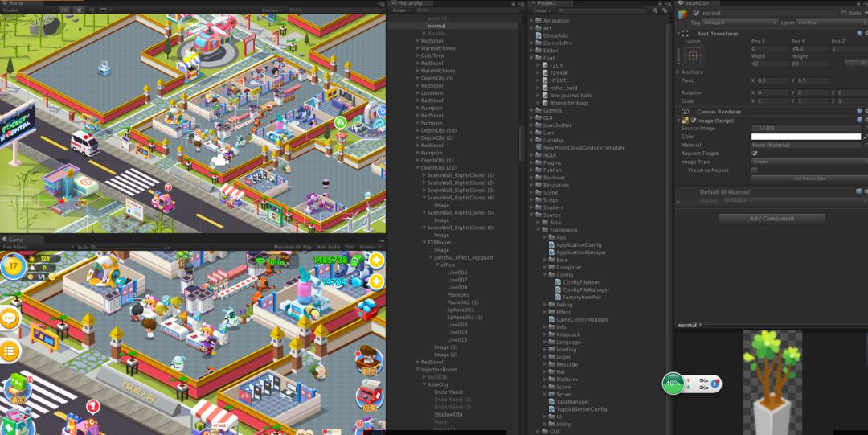The width and height of the screenshot is (868, 435).
Task: Click the red diamond basket icon in game
Action: 366,309
